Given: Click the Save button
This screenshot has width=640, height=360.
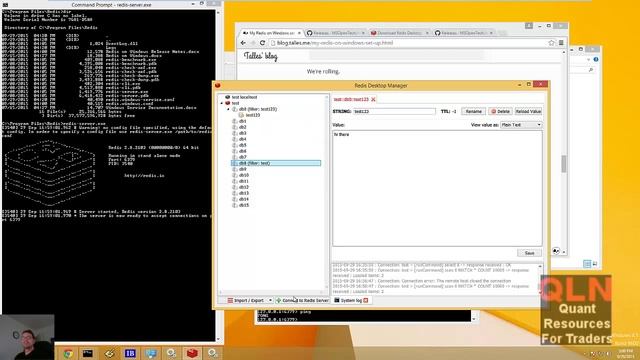Looking at the screenshot, I should click(529, 253).
